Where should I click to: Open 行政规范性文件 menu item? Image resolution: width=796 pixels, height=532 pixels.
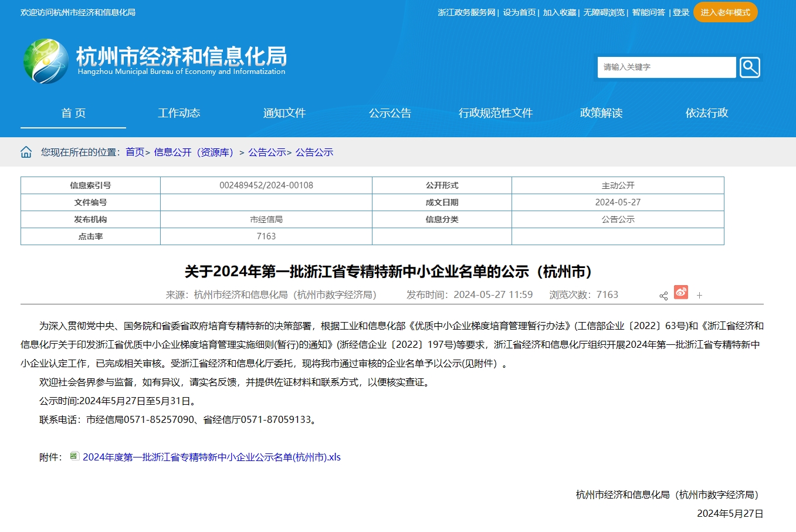point(496,113)
